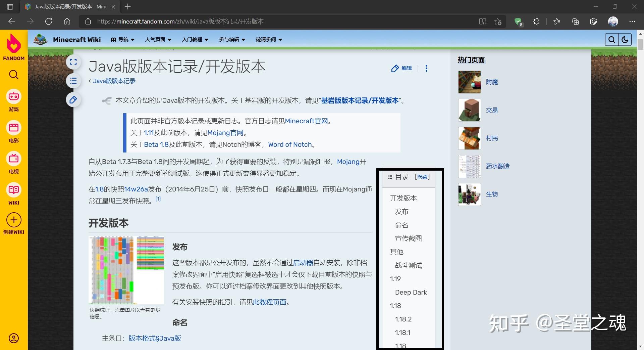
Task: Click the Minecraft Wiki header search magnifier
Action: click(612, 39)
